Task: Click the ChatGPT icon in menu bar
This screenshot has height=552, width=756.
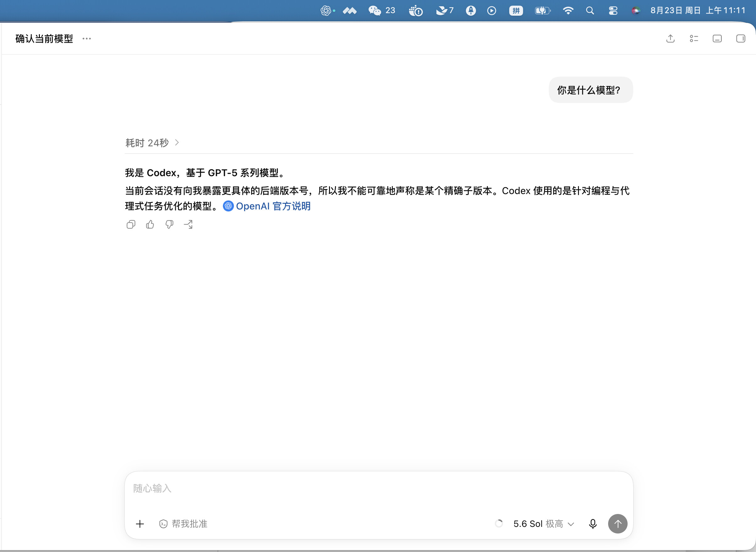Action: 326,11
